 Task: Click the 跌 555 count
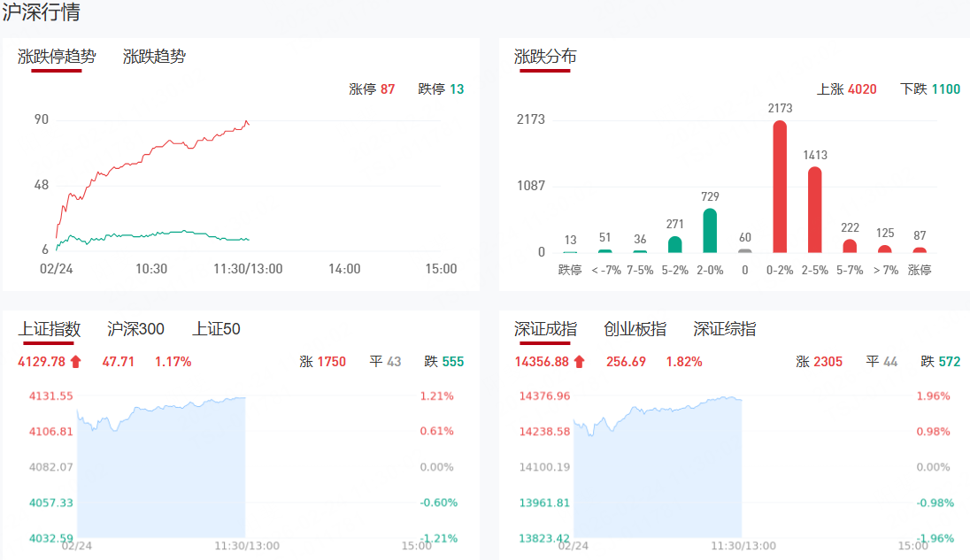pos(443,362)
